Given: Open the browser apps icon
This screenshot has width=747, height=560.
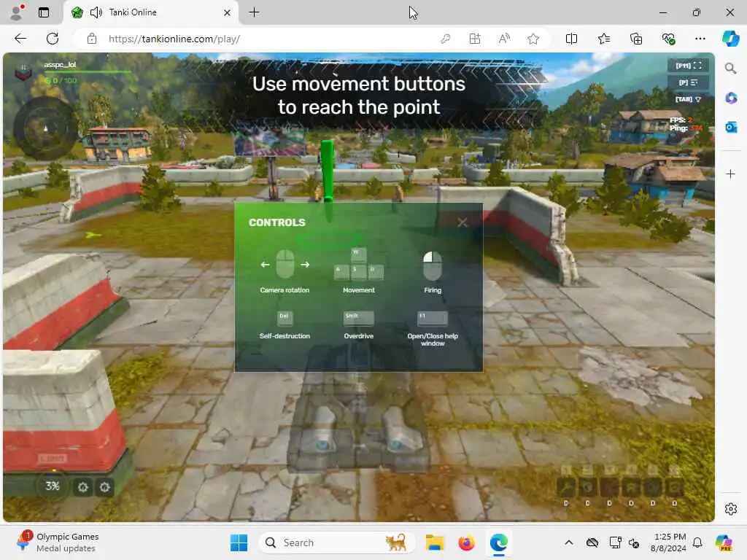Looking at the screenshot, I should [475, 39].
